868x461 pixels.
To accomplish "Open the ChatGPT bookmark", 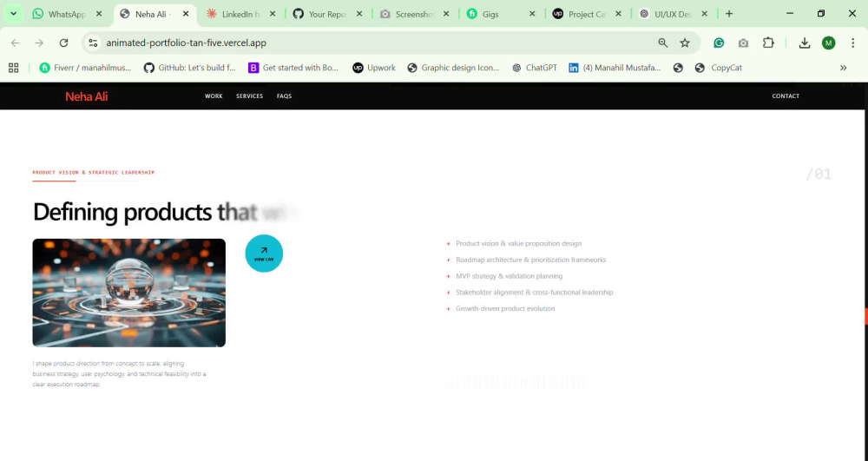I will click(x=535, y=68).
